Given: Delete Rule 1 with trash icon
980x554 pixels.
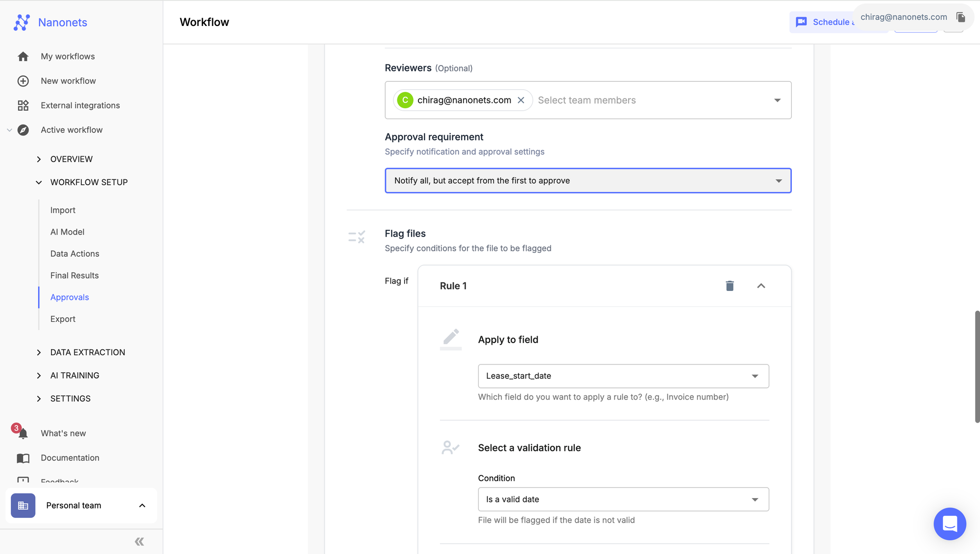Looking at the screenshot, I should [730, 286].
